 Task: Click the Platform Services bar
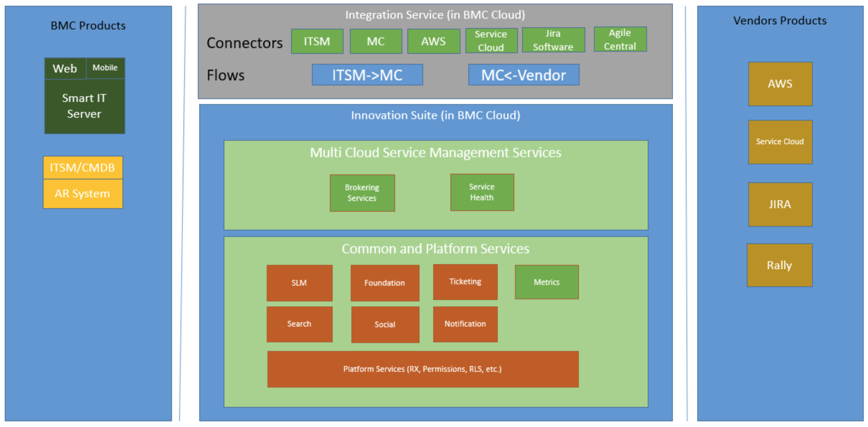coord(423,369)
